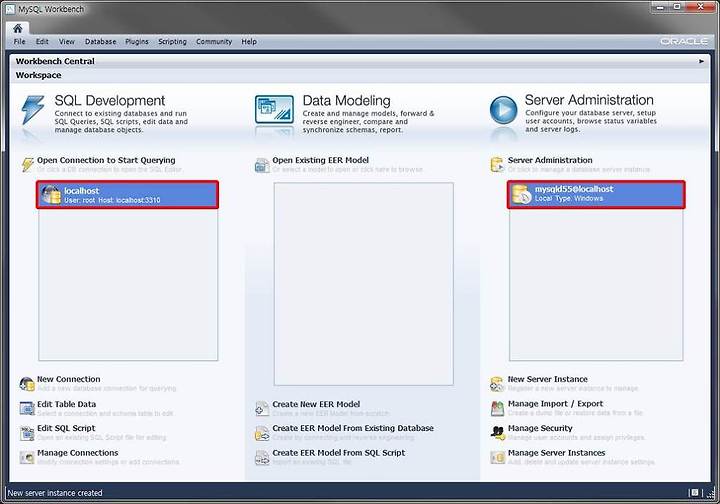Click the Edit Table Data icon

27,408
